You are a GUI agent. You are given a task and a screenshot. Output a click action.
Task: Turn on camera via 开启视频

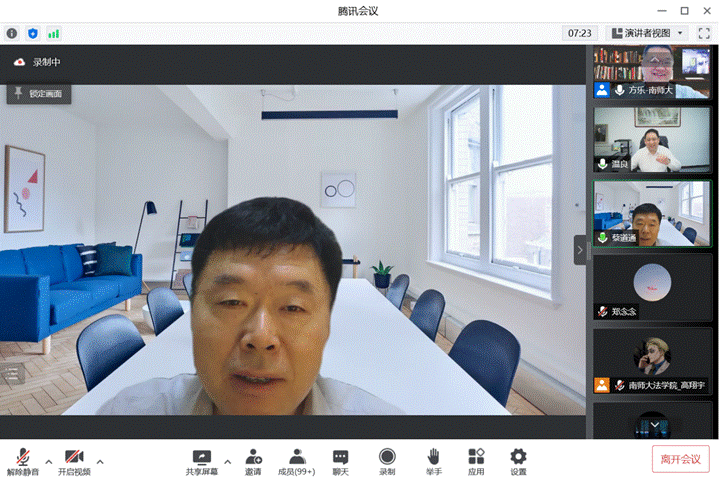tap(73, 461)
